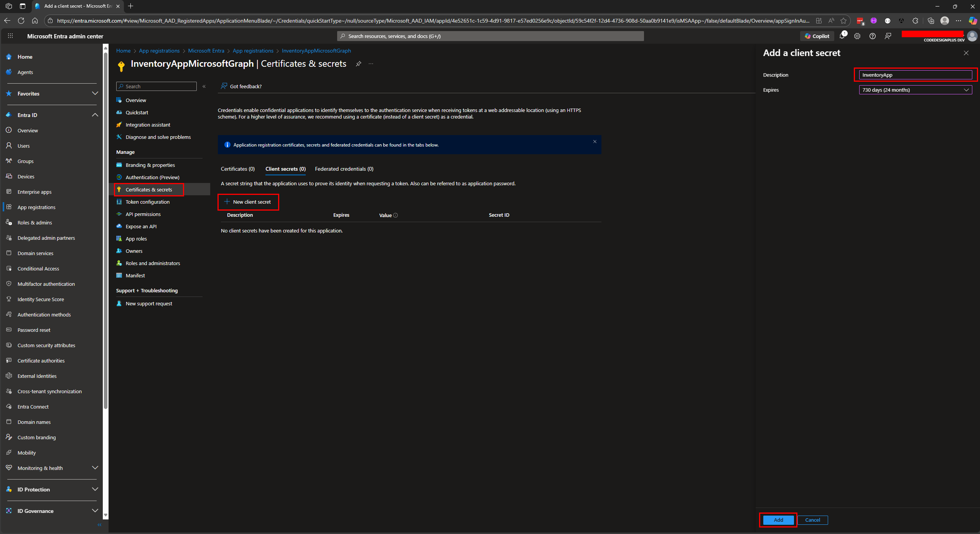The image size is (980, 534).
Task: Open Password reset in left navigation
Action: pyautogui.click(x=34, y=330)
